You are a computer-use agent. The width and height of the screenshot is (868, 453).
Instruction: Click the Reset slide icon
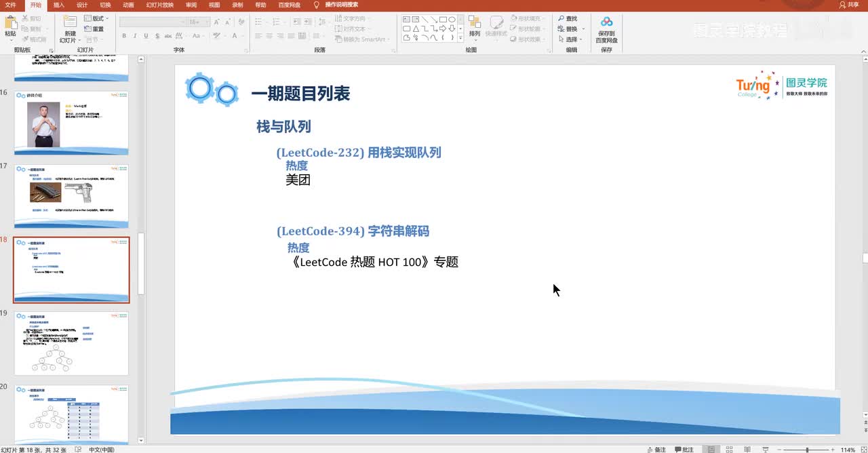tap(94, 29)
